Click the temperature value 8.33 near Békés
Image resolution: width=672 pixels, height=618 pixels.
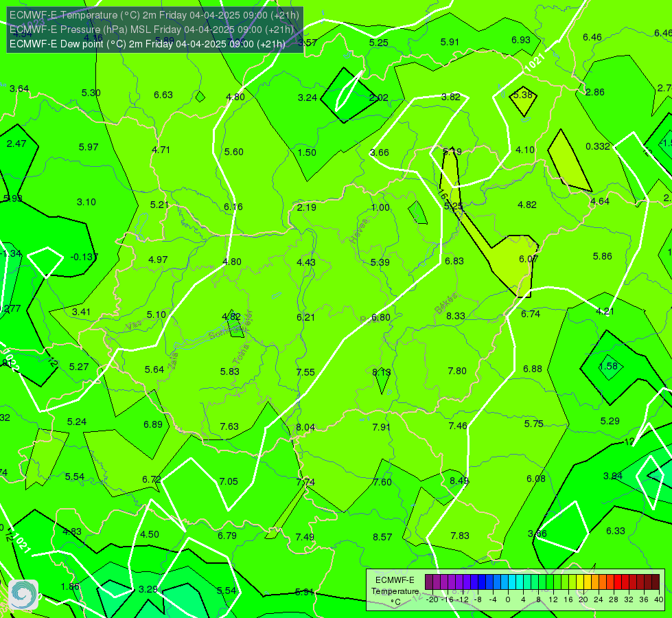pos(456,316)
